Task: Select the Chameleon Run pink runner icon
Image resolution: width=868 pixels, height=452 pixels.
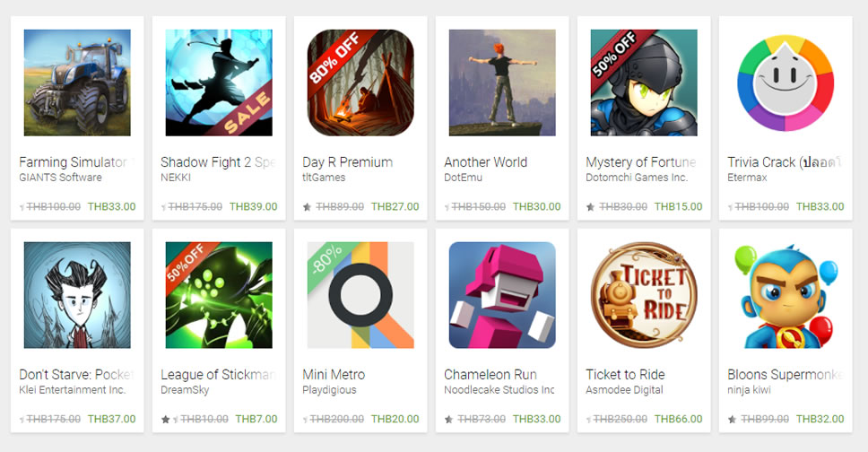Action: coord(502,295)
